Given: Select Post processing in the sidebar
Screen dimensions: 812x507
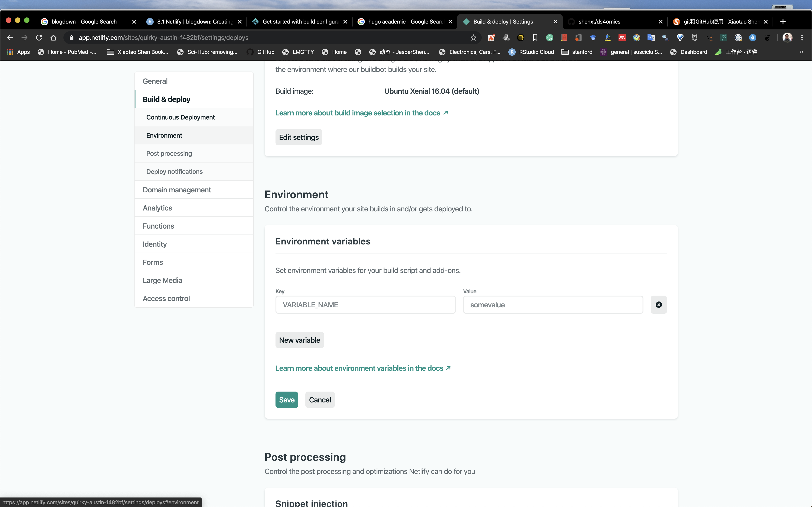Looking at the screenshot, I should pos(169,153).
